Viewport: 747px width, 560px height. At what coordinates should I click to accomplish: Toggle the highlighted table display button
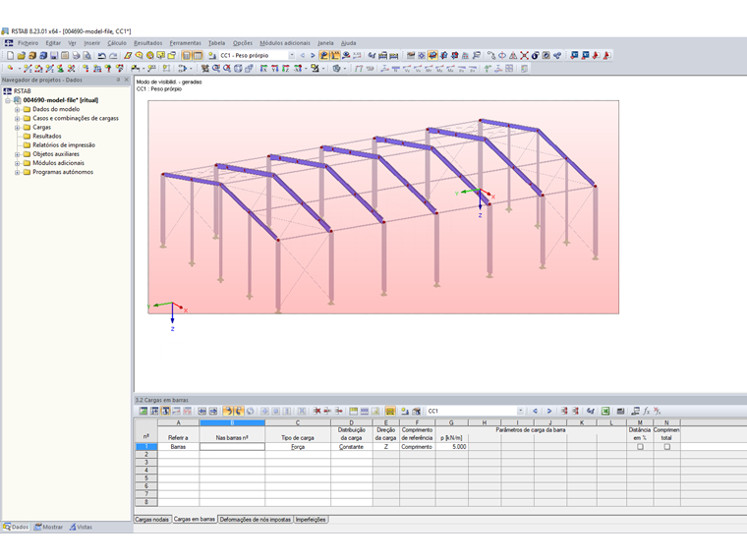pyautogui.click(x=187, y=56)
